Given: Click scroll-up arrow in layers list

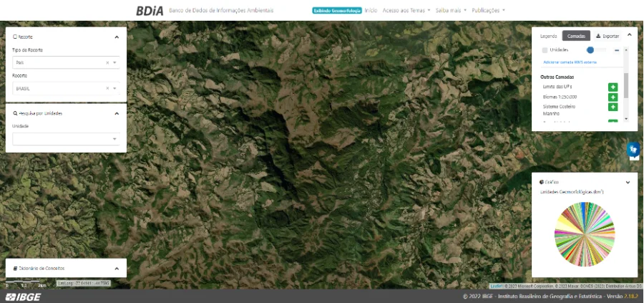Looking at the screenshot, I should click(x=626, y=49).
